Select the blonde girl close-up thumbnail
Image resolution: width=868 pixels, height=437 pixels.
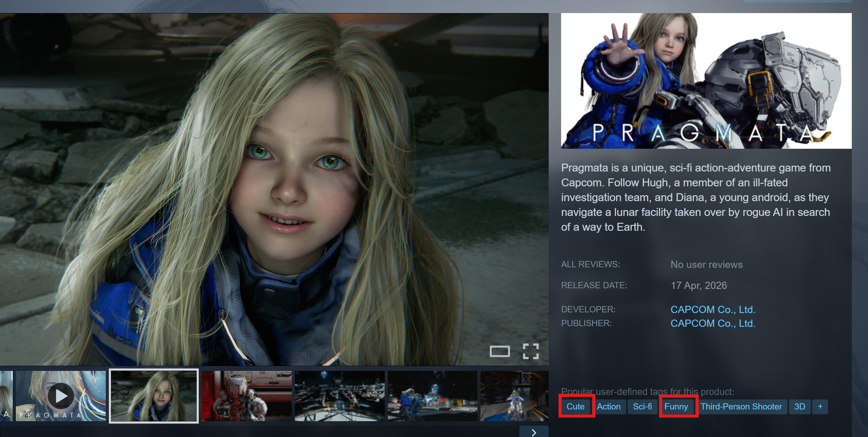[x=154, y=396]
